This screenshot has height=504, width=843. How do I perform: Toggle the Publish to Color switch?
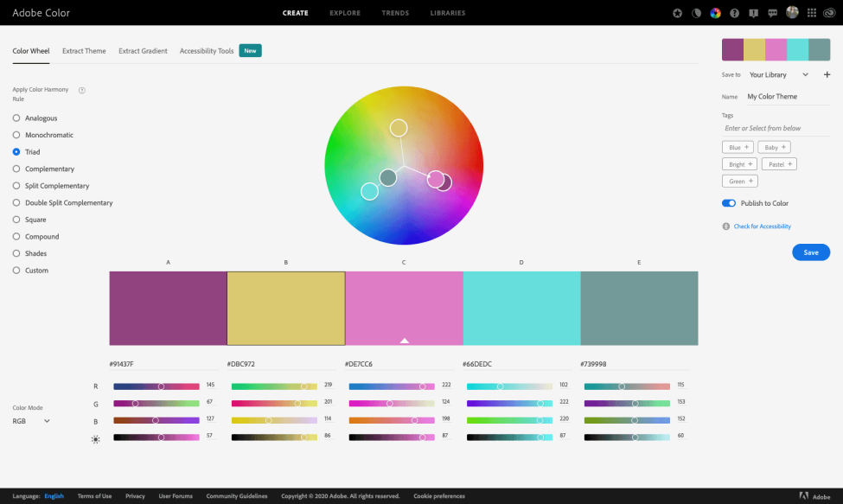pos(729,203)
